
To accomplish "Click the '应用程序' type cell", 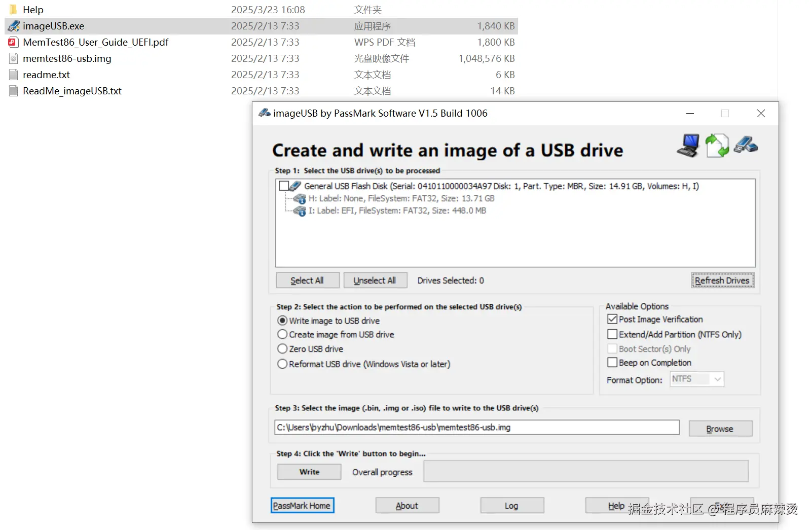I will tap(373, 26).
